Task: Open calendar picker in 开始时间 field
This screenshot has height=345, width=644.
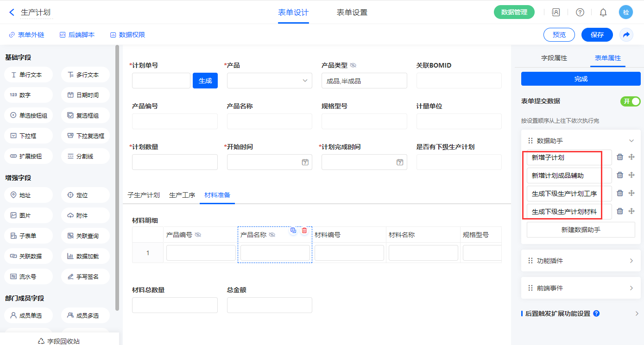Action: [305, 162]
